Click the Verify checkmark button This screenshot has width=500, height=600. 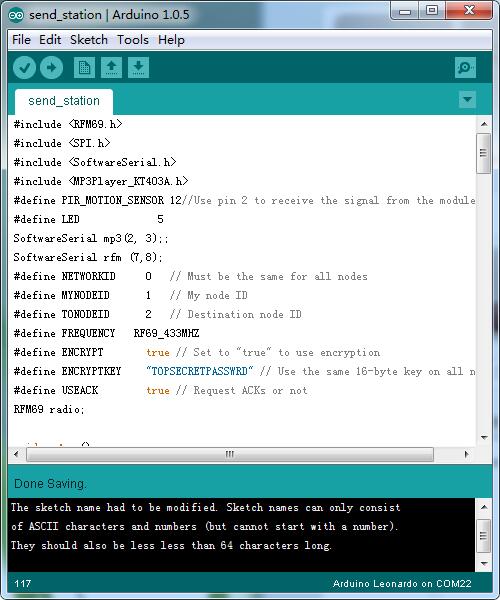click(24, 68)
